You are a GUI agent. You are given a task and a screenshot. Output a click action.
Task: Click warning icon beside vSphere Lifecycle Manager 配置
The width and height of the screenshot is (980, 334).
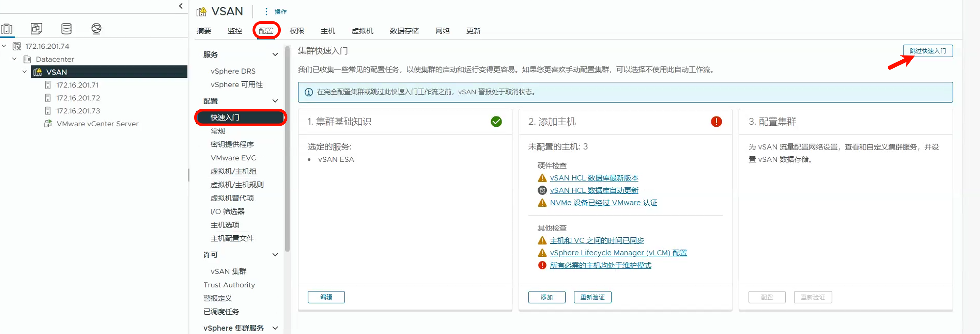point(542,253)
